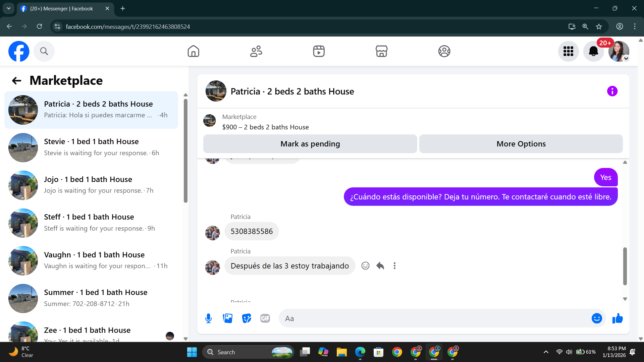Open the GIF picker
The image size is (644, 362).
tap(265, 318)
